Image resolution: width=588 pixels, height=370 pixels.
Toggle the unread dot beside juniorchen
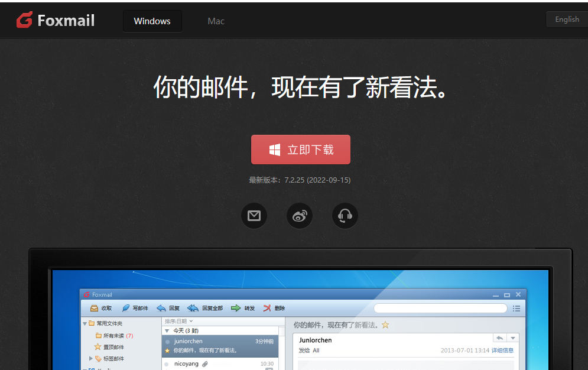click(x=167, y=342)
